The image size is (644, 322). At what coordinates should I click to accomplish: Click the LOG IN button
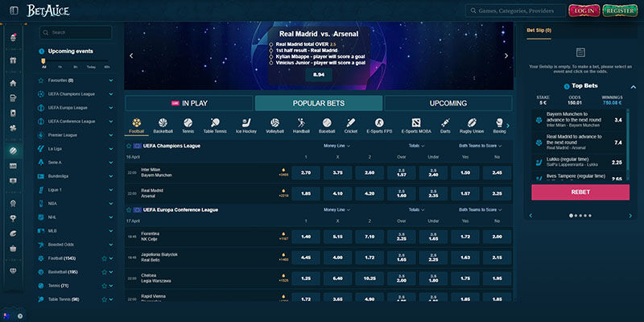pyautogui.click(x=584, y=10)
